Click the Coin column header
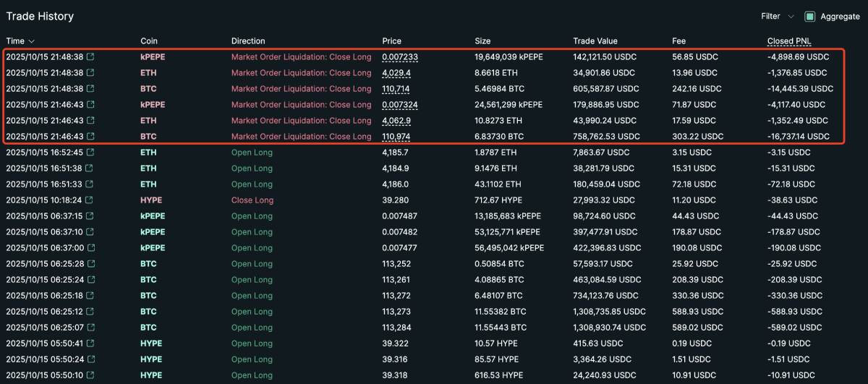Screen dimensions: 868x384 pyautogui.click(x=149, y=41)
